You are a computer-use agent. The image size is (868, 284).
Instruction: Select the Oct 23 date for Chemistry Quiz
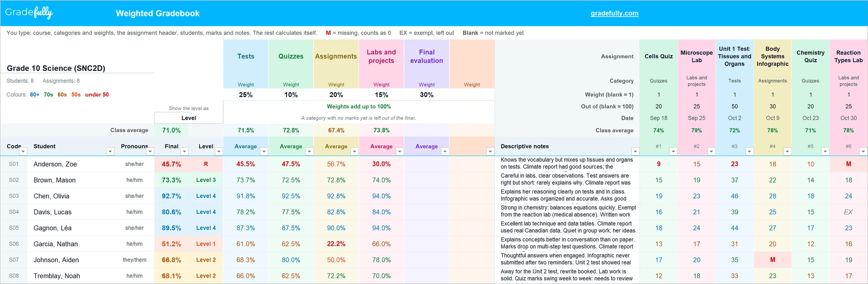pos(810,118)
